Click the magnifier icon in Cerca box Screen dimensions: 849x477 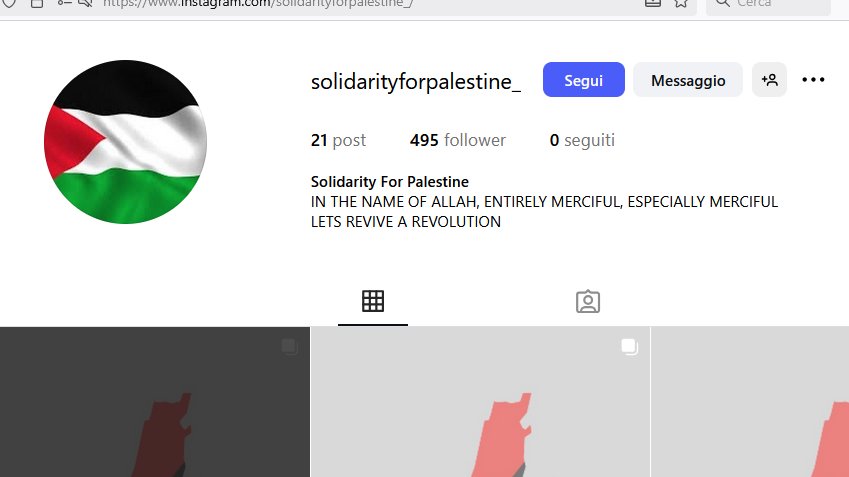(x=722, y=3)
